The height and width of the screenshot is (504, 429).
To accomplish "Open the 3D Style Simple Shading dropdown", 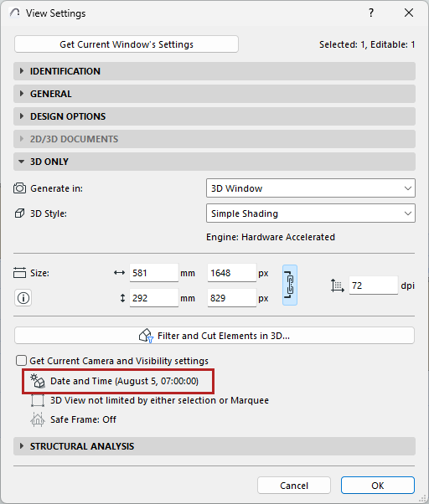I will coord(311,213).
